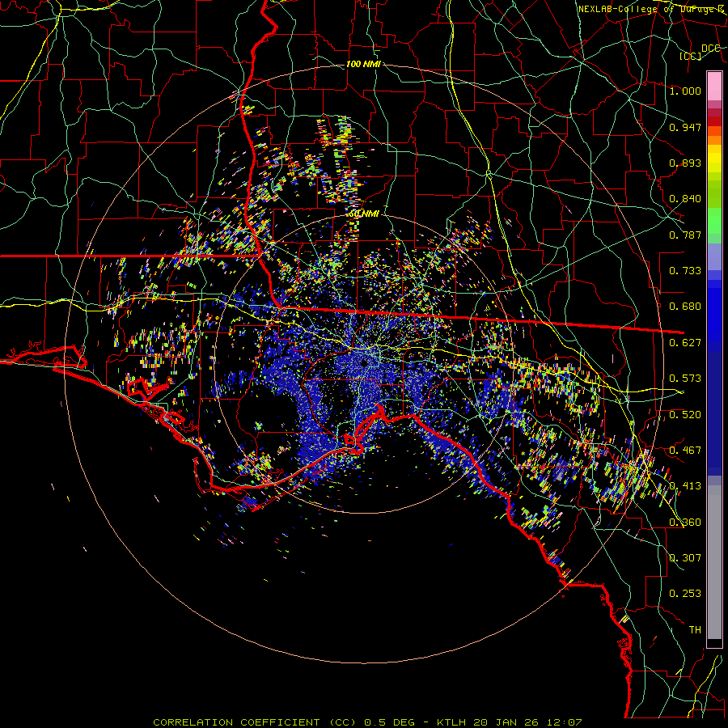Image resolution: width=728 pixels, height=728 pixels.
Task: Select the 0.893 scale value
Action: pos(685,163)
